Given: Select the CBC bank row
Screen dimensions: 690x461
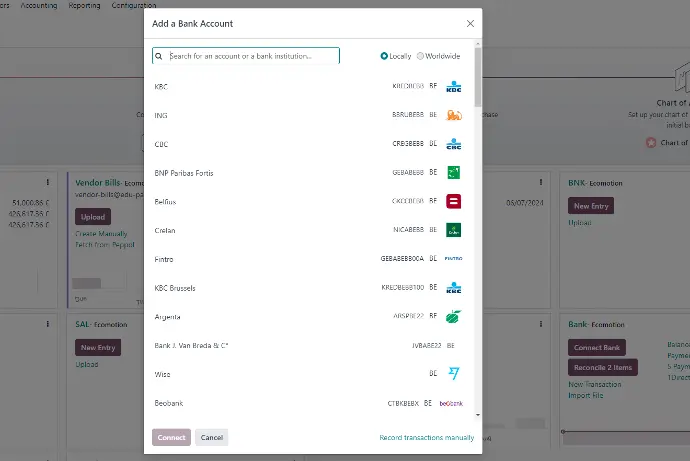Looking at the screenshot, I should (x=308, y=144).
